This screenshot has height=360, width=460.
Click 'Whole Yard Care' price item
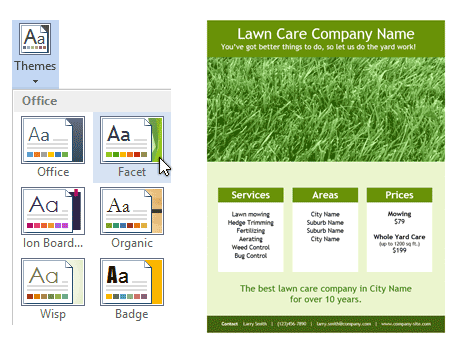point(399,237)
